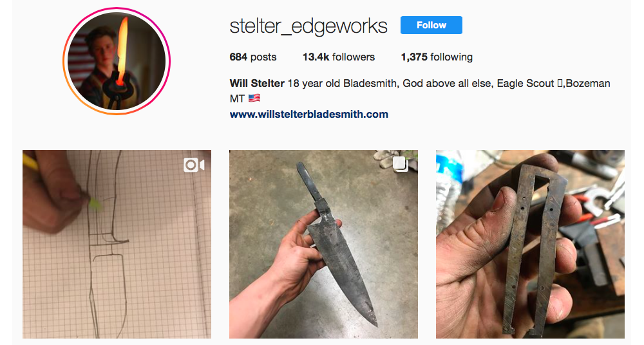Open the metal frame in hand post
Image resolution: width=644 pixels, height=345 pixels.
tap(530, 244)
